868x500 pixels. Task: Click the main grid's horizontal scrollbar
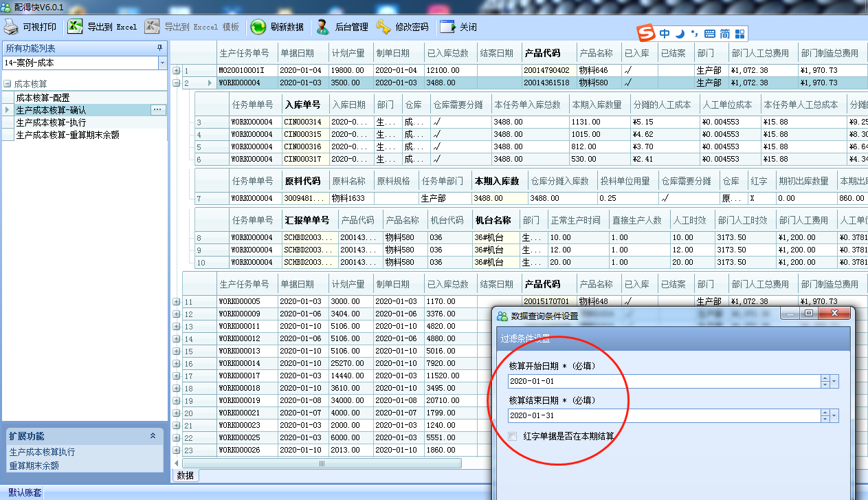(x=321, y=464)
